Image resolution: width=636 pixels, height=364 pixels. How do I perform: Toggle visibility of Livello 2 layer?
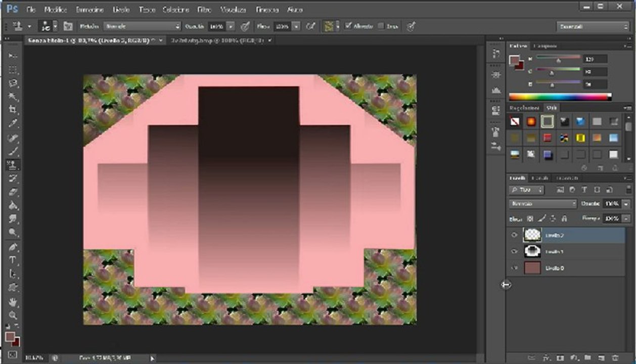[x=514, y=235]
